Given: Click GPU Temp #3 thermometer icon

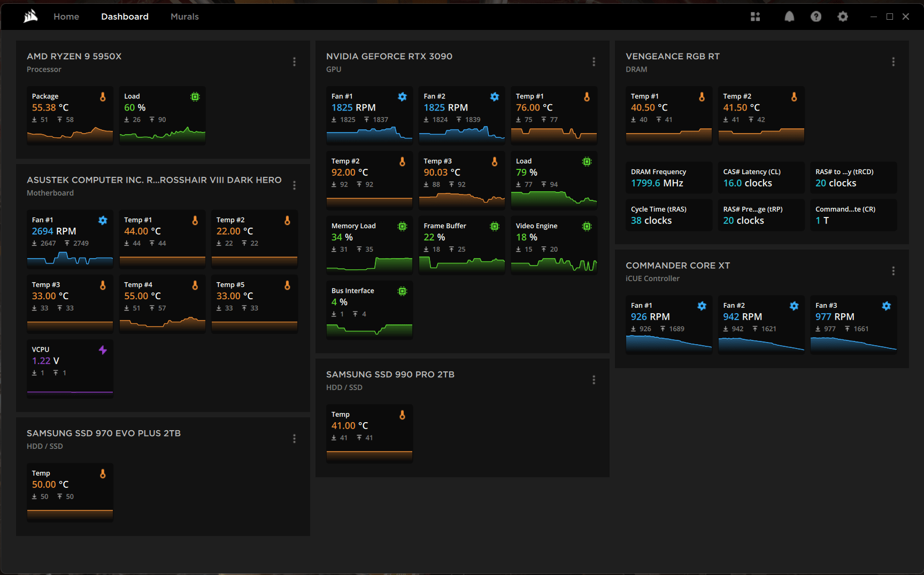Looking at the screenshot, I should [x=495, y=161].
